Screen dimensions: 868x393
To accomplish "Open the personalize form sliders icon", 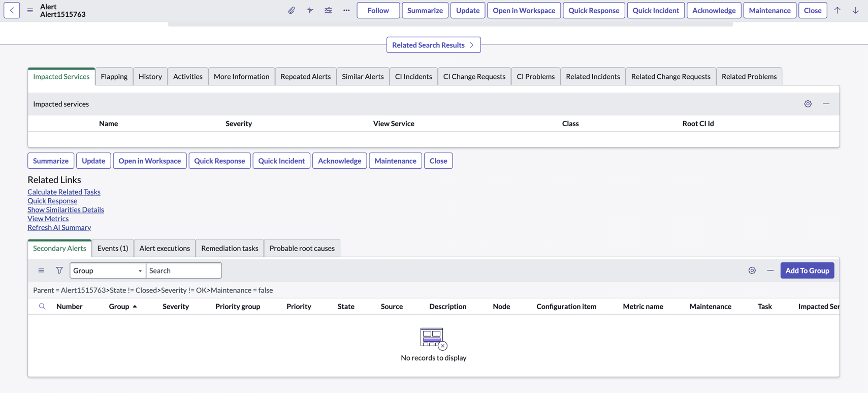I will (x=328, y=10).
